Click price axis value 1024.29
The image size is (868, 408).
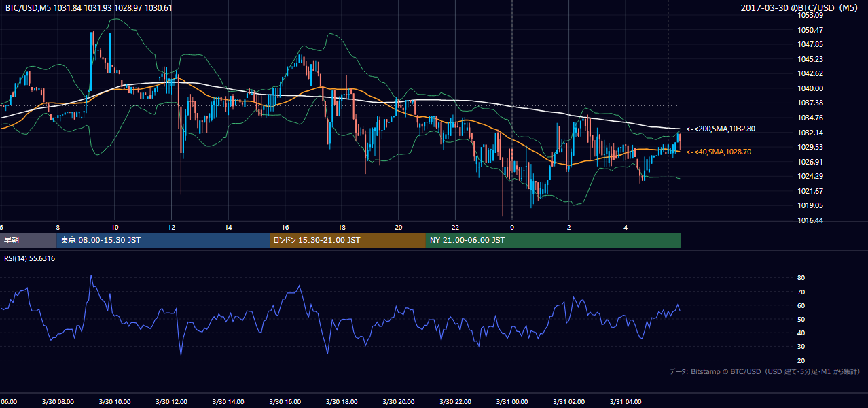coord(810,177)
